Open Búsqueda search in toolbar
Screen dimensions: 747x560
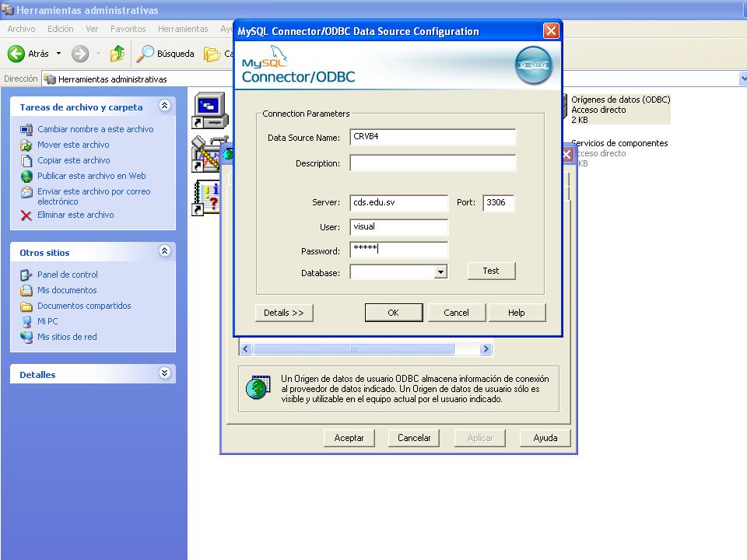click(165, 54)
